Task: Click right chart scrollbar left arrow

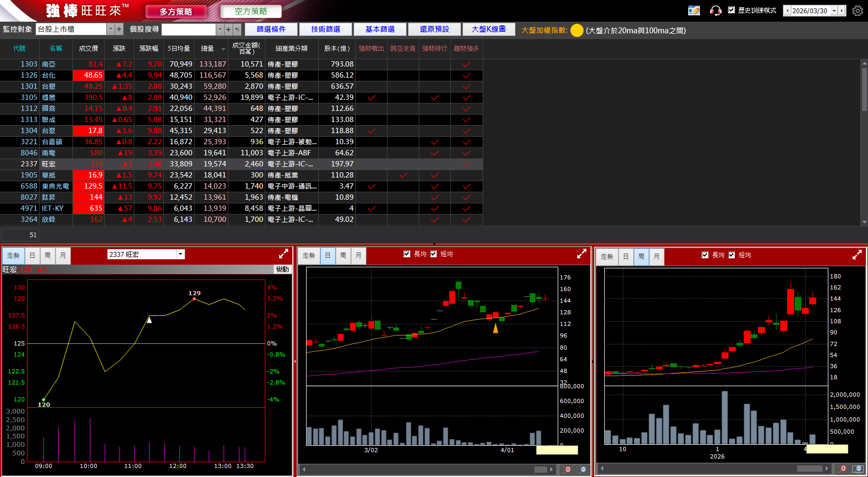Action: tap(602, 469)
